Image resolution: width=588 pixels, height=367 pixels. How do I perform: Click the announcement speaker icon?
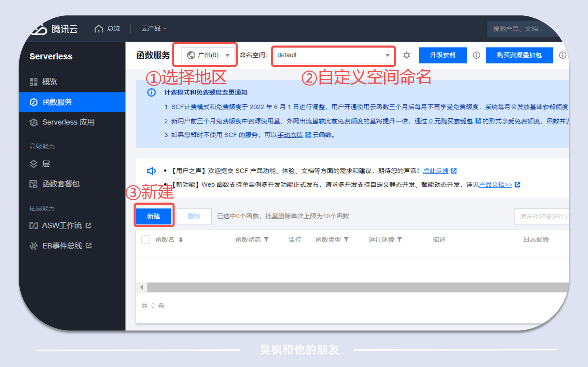151,171
